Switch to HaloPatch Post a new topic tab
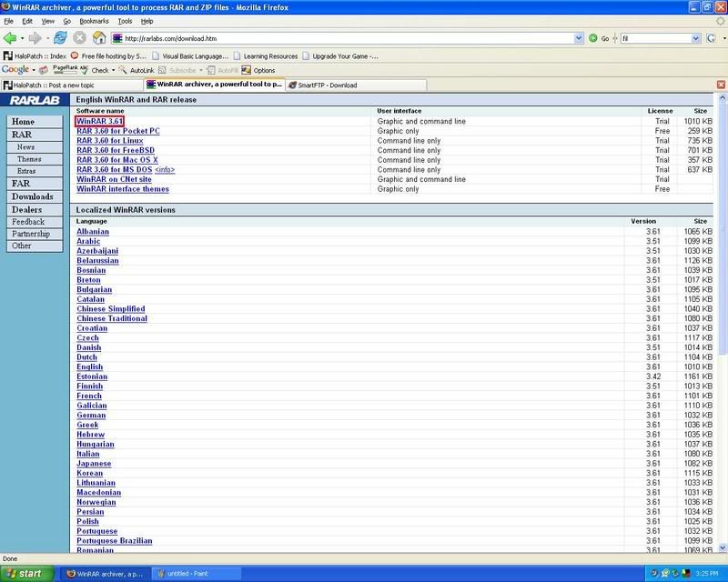Image resolution: width=728 pixels, height=582 pixels. tap(72, 85)
